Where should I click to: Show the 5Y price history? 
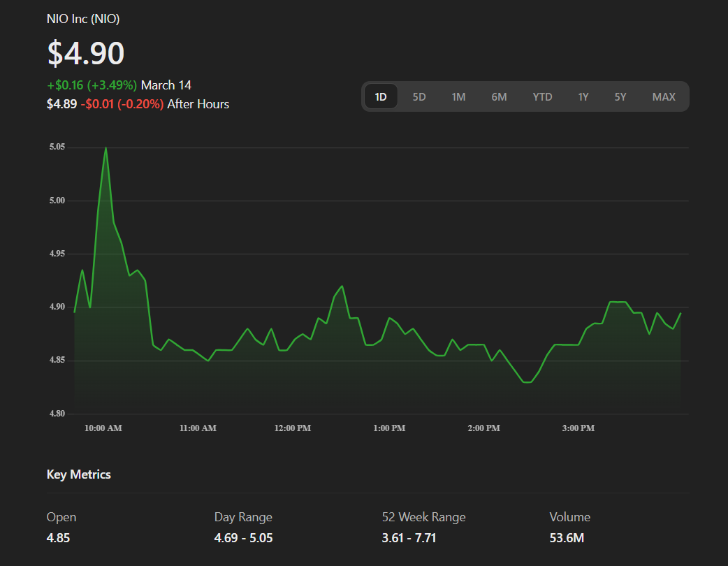(x=620, y=96)
